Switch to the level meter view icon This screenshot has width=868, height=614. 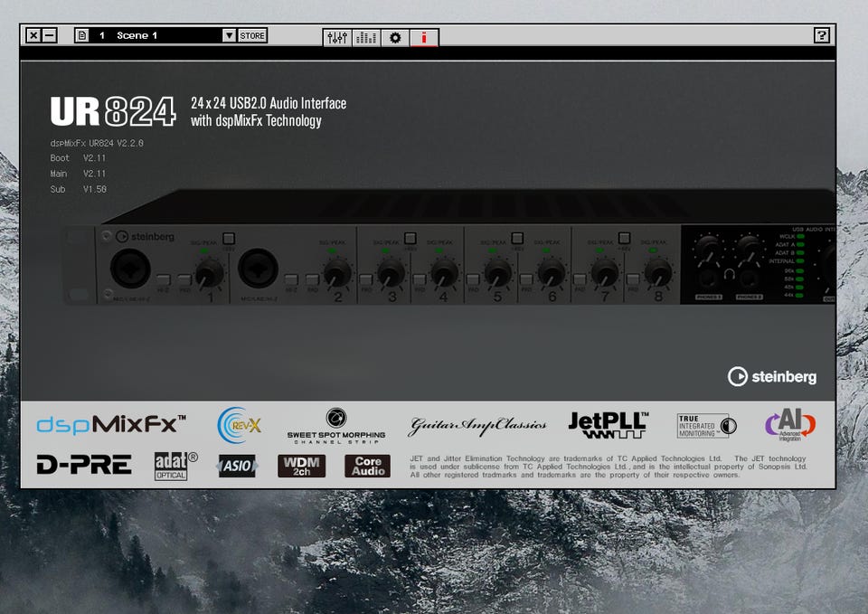366,37
